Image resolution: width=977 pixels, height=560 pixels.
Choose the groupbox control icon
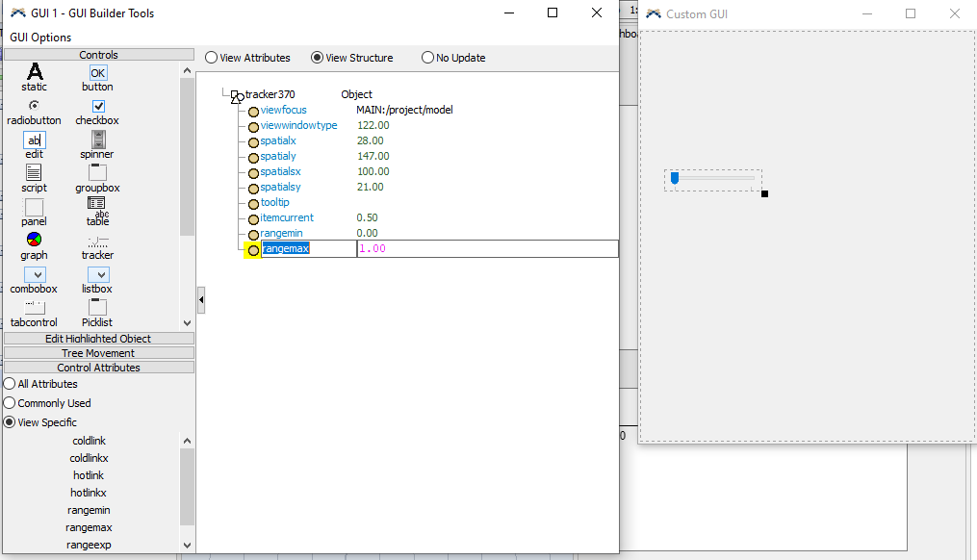(x=97, y=173)
